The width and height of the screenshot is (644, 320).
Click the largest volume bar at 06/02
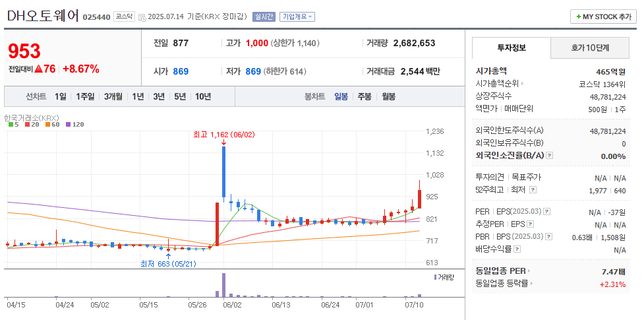coord(224,285)
